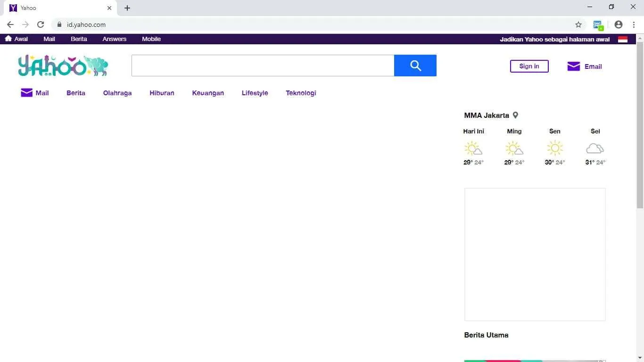Select the Yahoo browser tab

[x=60, y=8]
